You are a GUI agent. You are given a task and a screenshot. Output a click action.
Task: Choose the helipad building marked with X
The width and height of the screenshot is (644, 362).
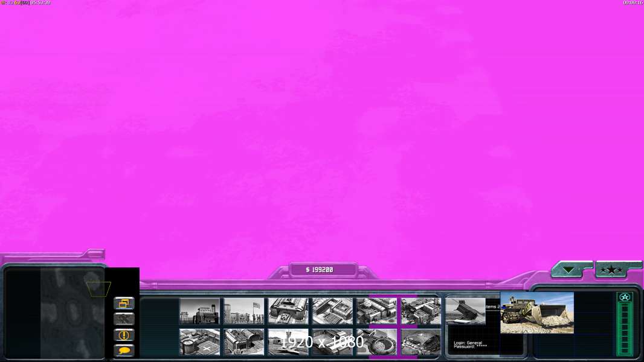(199, 342)
